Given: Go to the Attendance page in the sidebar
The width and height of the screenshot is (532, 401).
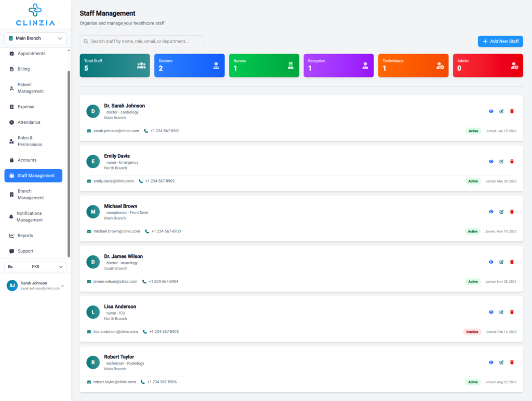Looking at the screenshot, I should coord(29,122).
